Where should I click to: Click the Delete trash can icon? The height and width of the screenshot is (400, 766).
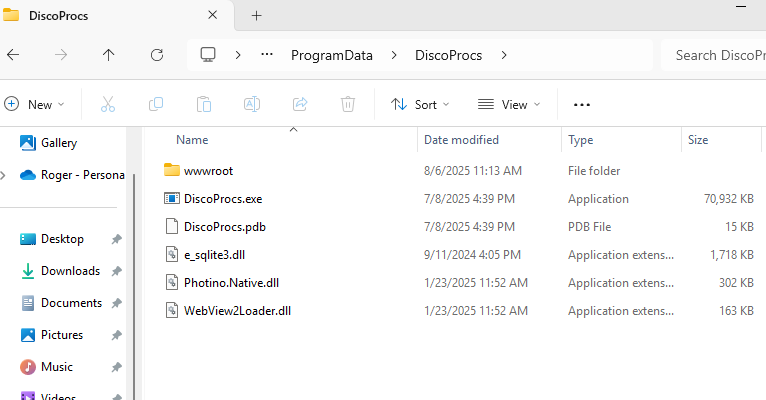pyautogui.click(x=348, y=104)
